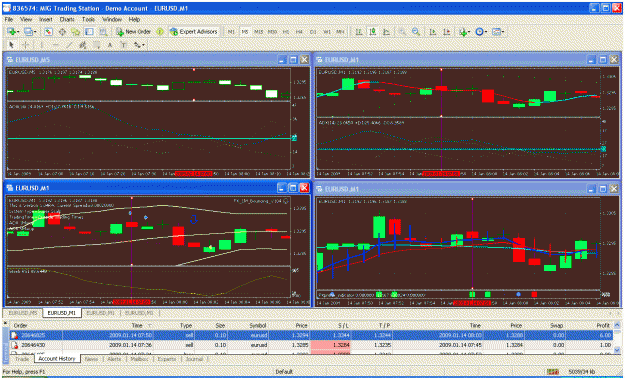The width and height of the screenshot is (625, 378).
Task: Click the Default profile status bar entry
Action: point(284,372)
